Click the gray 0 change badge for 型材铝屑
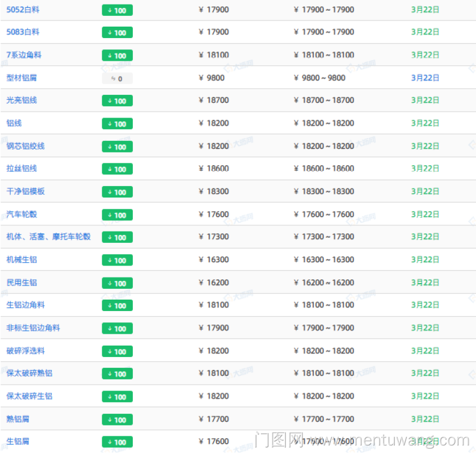The height and width of the screenshot is (454, 476). [x=117, y=78]
